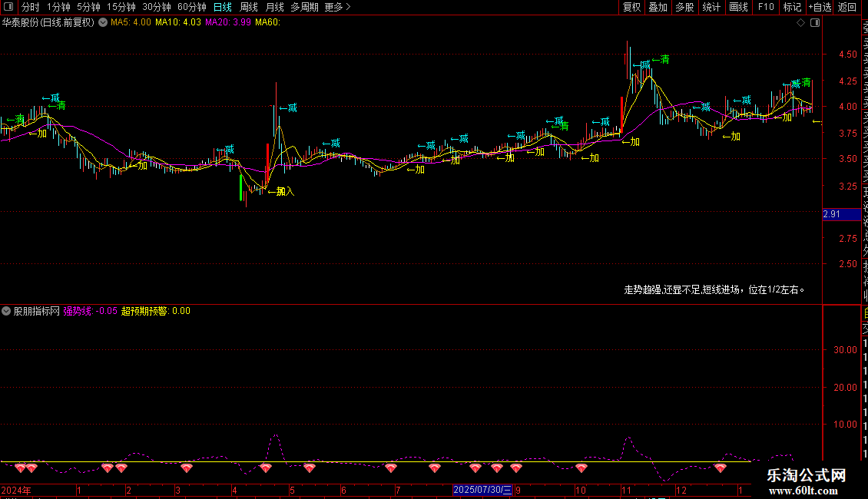The width and height of the screenshot is (868, 499).
Task: Select the 日线 daily period
Action: (x=223, y=7)
